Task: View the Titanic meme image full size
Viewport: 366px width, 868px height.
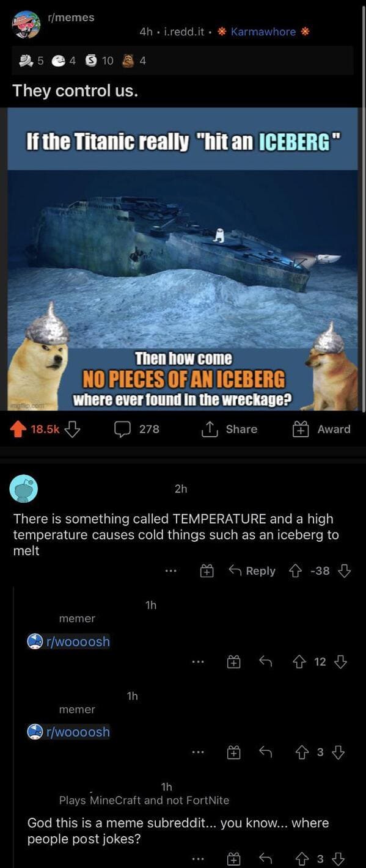Action: click(x=183, y=258)
